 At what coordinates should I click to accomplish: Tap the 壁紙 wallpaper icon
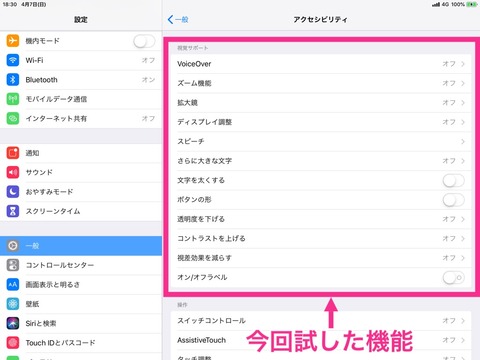point(13,304)
